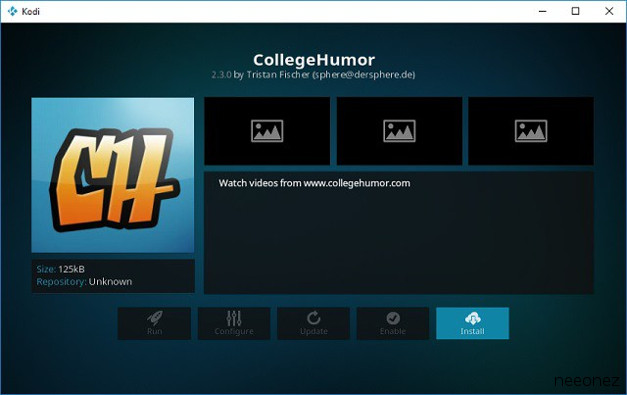Click the Run rocket icon
Image resolution: width=627 pixels, height=395 pixels.
click(x=154, y=318)
